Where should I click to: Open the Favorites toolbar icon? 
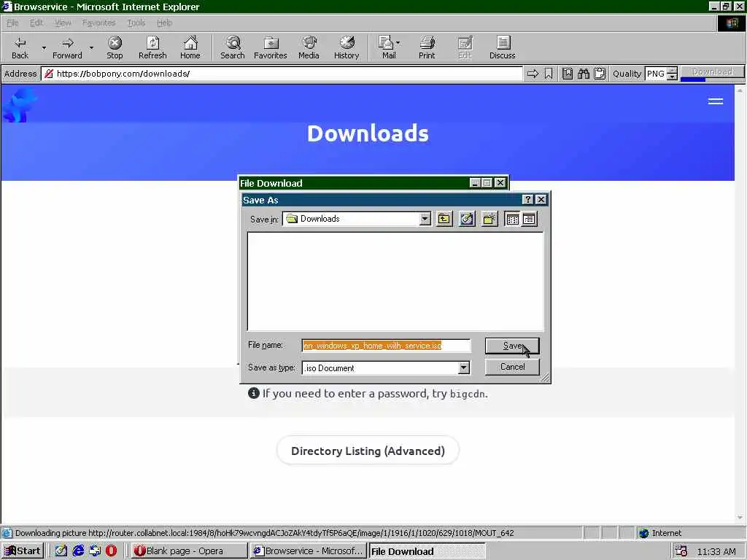(x=270, y=47)
